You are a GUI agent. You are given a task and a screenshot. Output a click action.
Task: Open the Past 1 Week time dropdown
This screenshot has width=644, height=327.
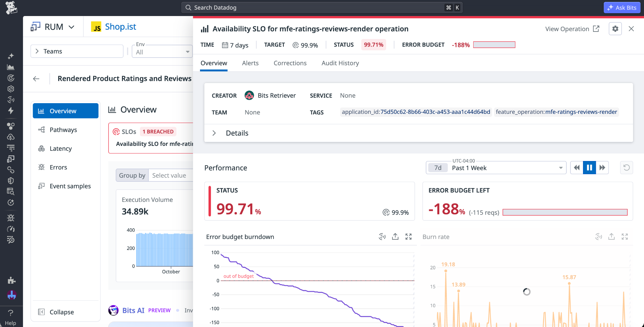(x=496, y=168)
